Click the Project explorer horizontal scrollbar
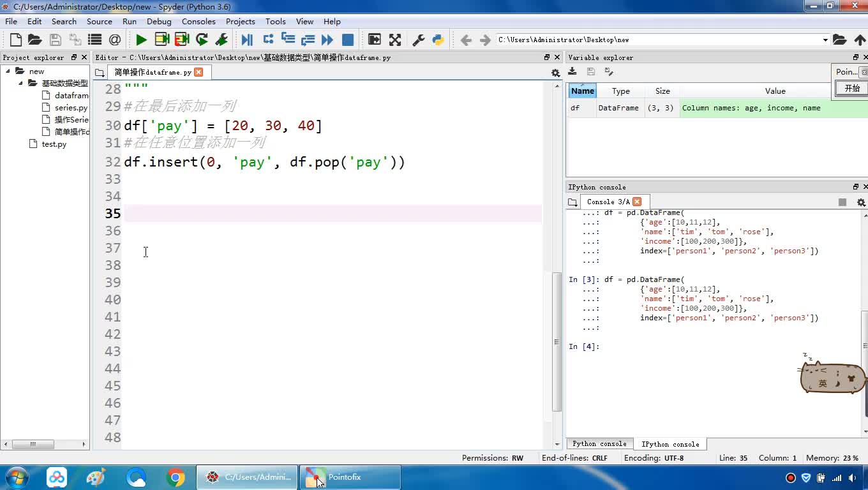 coord(33,444)
